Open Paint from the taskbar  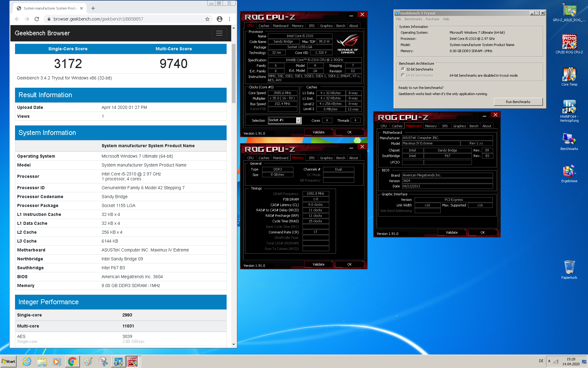click(x=88, y=362)
